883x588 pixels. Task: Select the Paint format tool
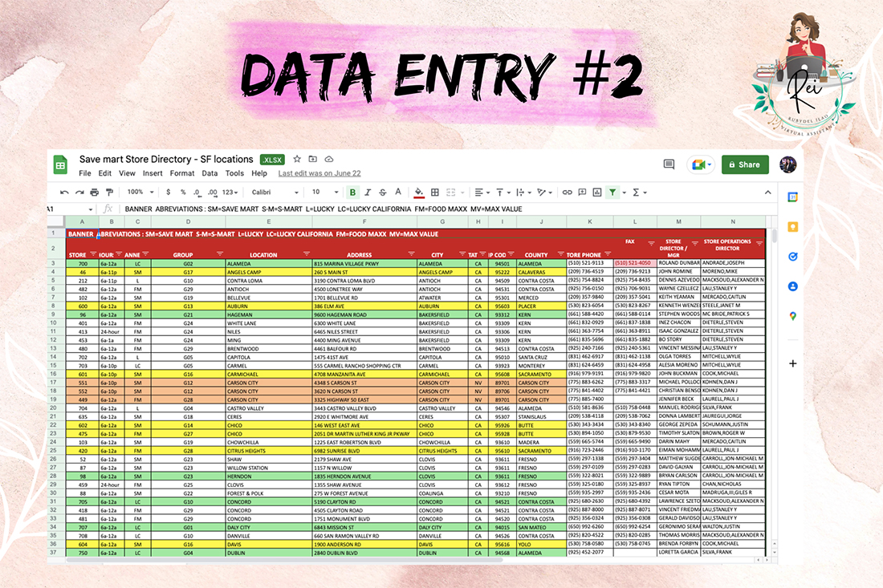pyautogui.click(x=110, y=193)
